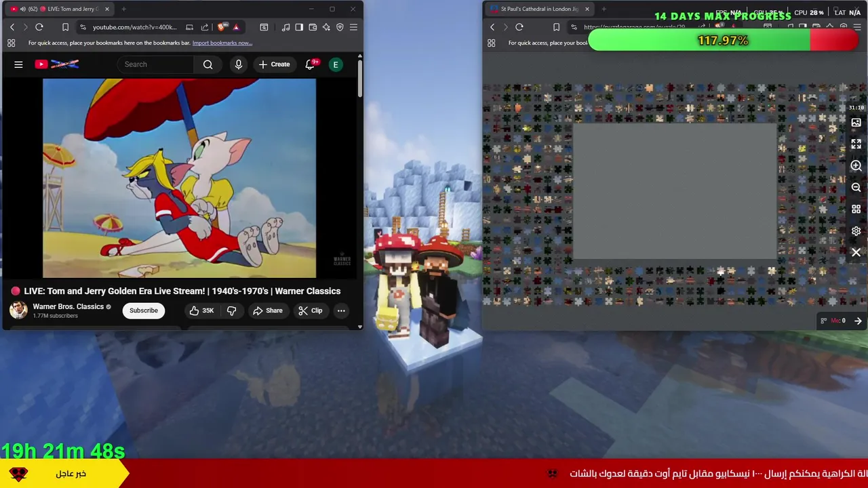The width and height of the screenshot is (868, 488).
Task: Close the LIVE: Tom and Jerry tab
Action: click(x=106, y=9)
